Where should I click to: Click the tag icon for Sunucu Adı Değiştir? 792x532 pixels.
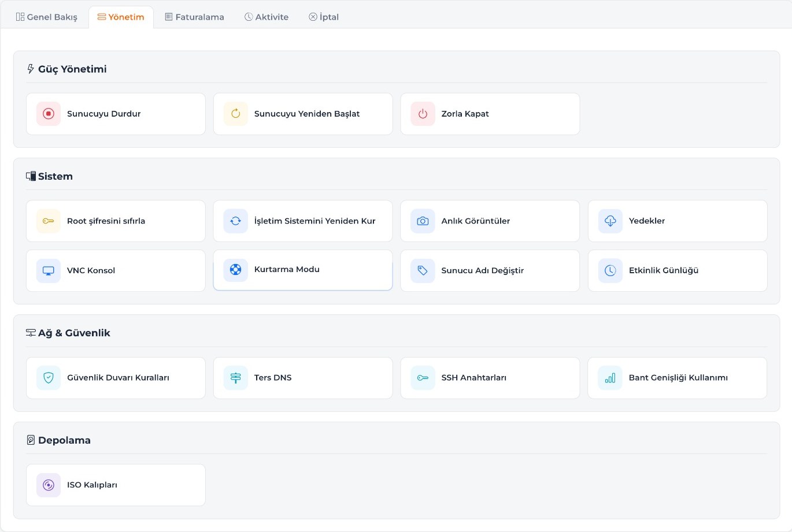(x=423, y=270)
